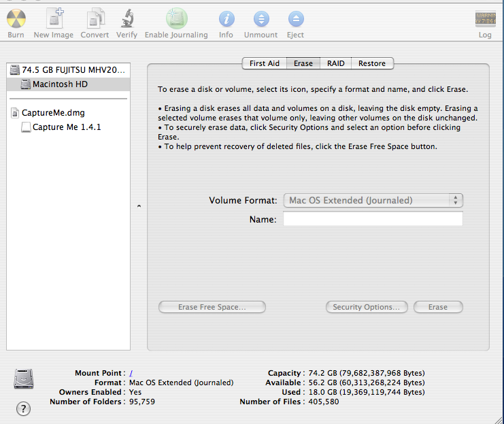Switch to the Restore tab
This screenshot has width=504, height=424.
[x=372, y=63]
